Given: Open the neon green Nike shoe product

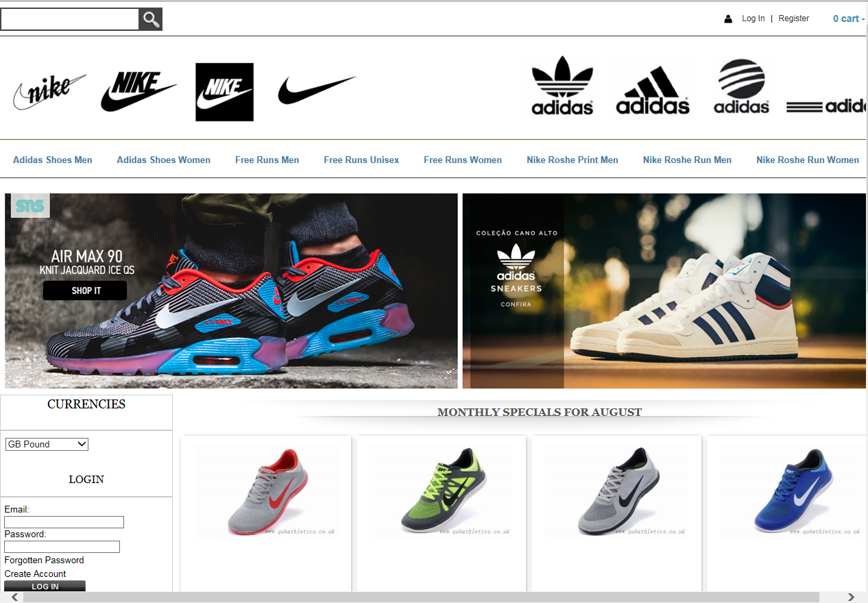Looking at the screenshot, I should (442, 490).
